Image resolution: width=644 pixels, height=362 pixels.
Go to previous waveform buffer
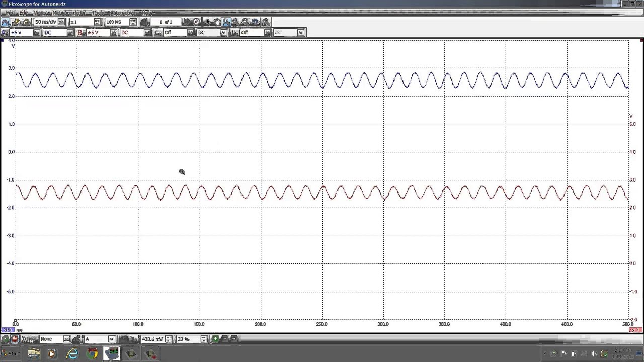tap(144, 22)
